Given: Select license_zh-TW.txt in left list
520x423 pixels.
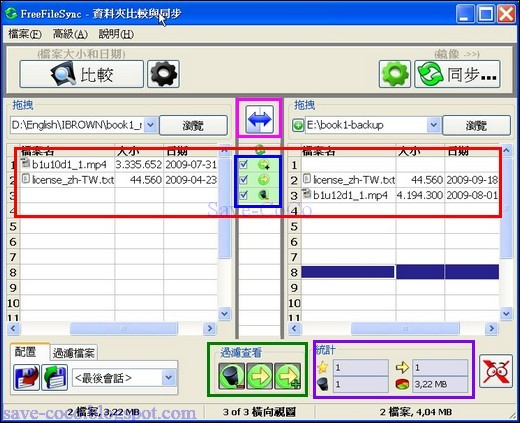Looking at the screenshot, I should coord(68,180).
